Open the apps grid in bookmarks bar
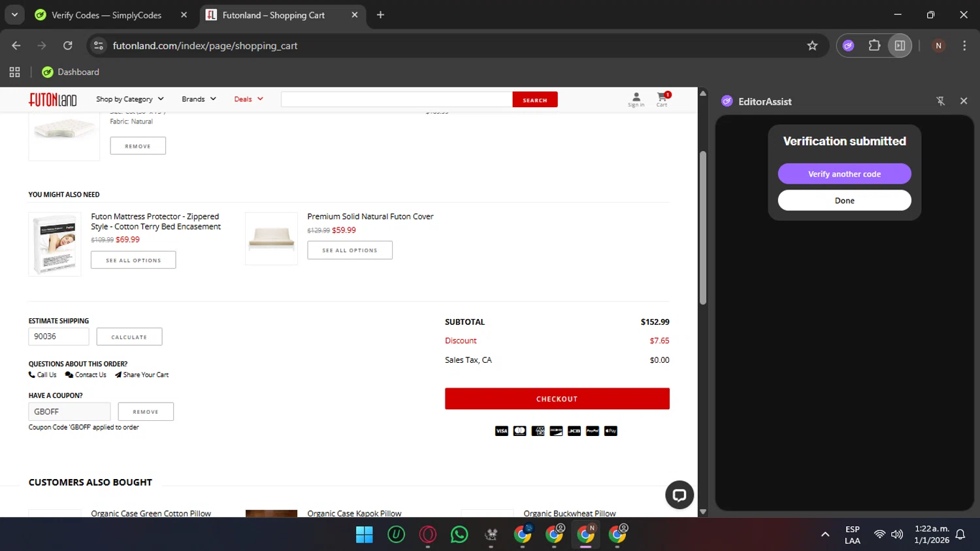 coord(14,72)
